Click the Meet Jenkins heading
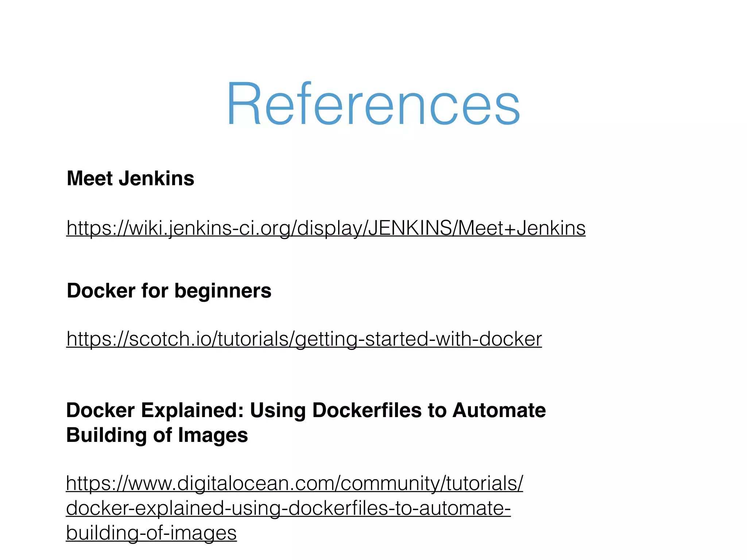The image size is (747, 560). (x=131, y=178)
